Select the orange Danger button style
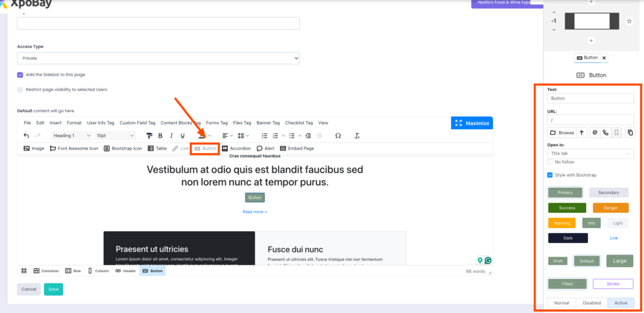This screenshot has height=313, width=644. [610, 207]
